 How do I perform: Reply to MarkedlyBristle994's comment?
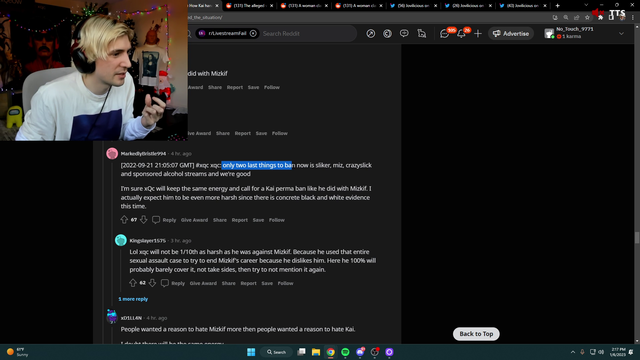coord(164,220)
